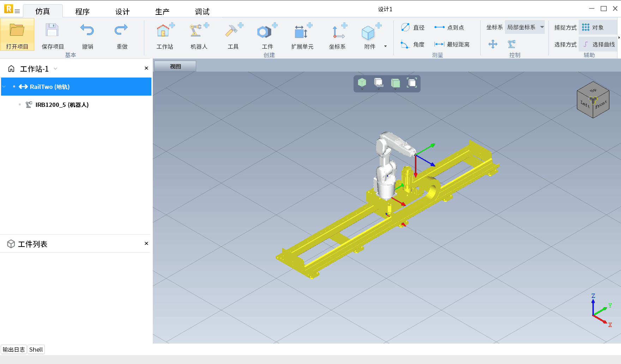The image size is (621, 364).
Task: Open the Output Log (输出日志) panel
Action: point(14,350)
